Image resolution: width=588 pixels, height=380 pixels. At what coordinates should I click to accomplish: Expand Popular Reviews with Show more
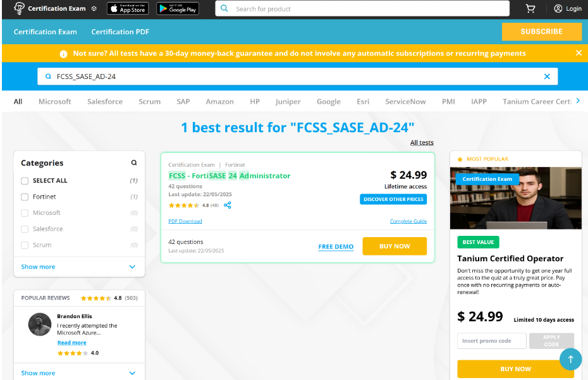[79, 373]
